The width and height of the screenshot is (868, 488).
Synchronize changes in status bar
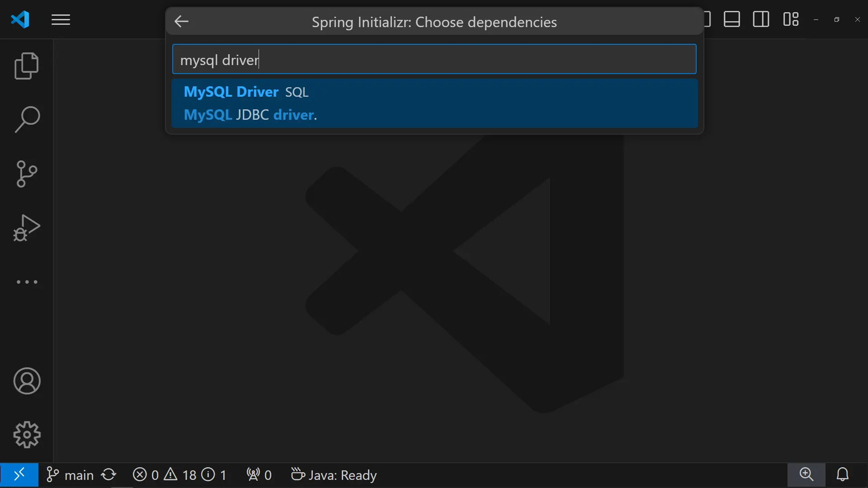click(109, 475)
